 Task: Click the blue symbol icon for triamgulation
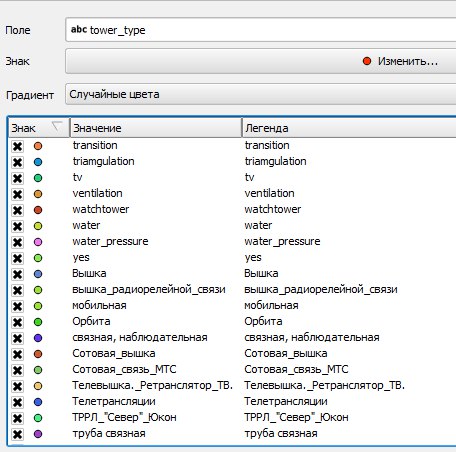tap(38, 162)
